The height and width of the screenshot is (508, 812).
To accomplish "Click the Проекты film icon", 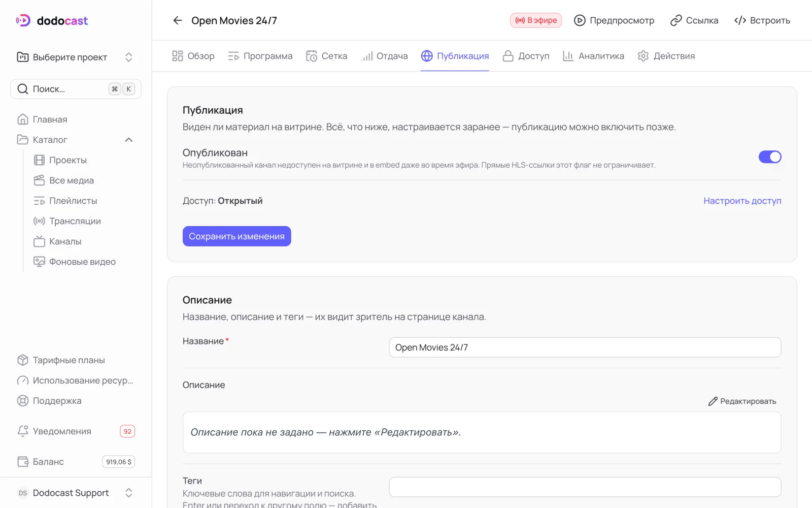I will 39,160.
